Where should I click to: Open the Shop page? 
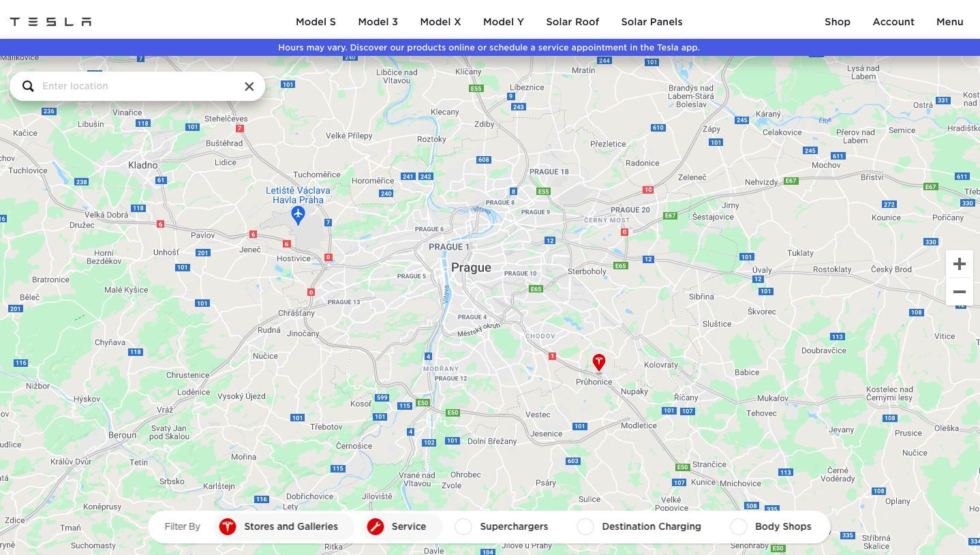(x=837, y=21)
